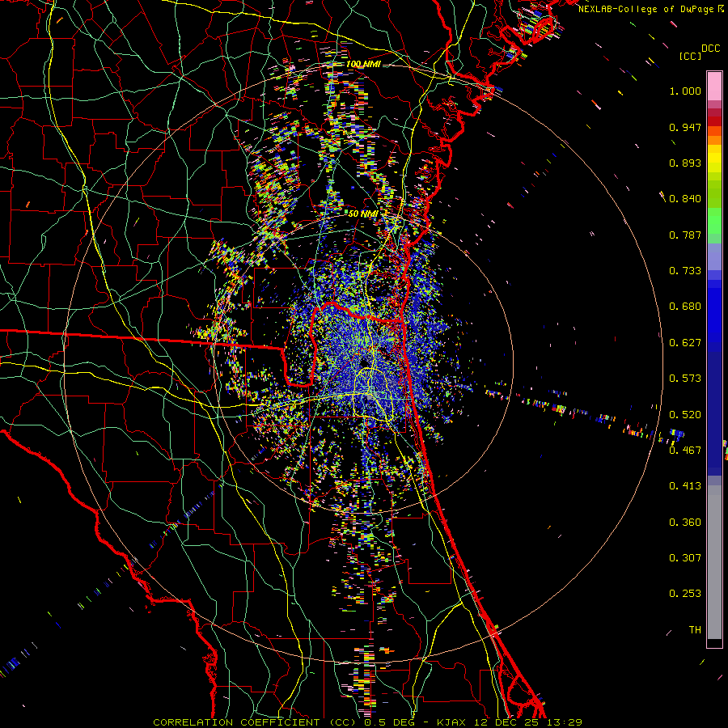Click the 0.360 legend value
The image size is (728, 728).
pos(685,523)
